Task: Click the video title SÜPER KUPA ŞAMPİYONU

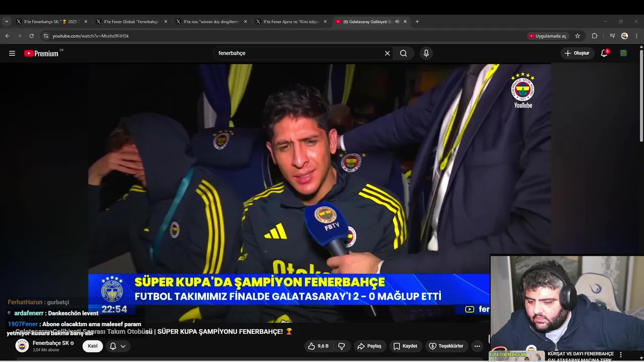Action: coord(219,331)
